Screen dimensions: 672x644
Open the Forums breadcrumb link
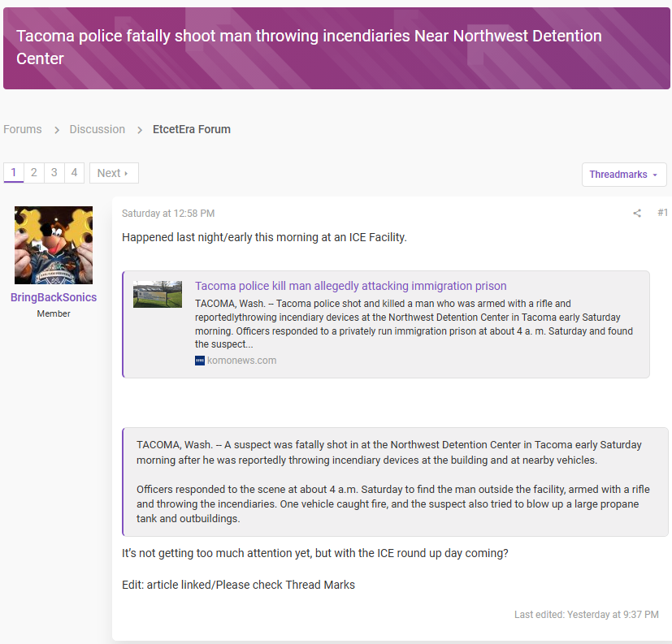[23, 129]
